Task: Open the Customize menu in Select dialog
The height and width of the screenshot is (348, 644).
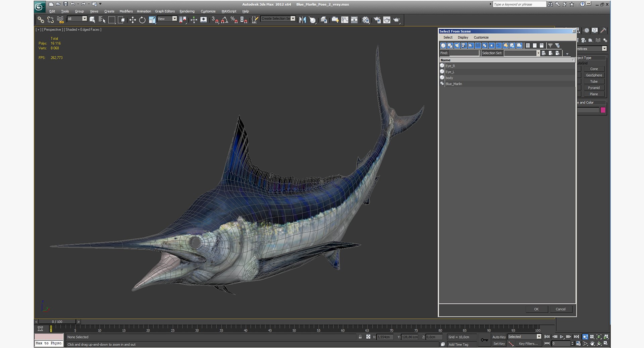Action: click(x=481, y=37)
